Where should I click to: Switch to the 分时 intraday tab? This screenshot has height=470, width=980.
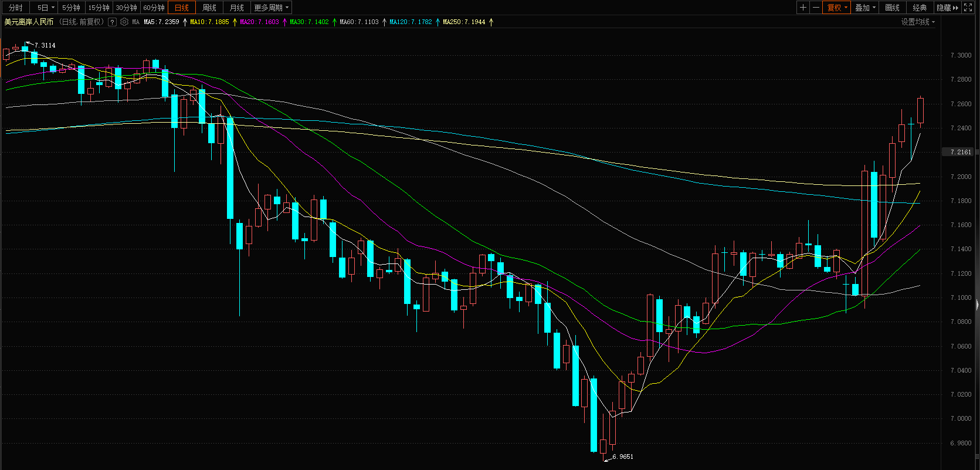tap(16, 8)
